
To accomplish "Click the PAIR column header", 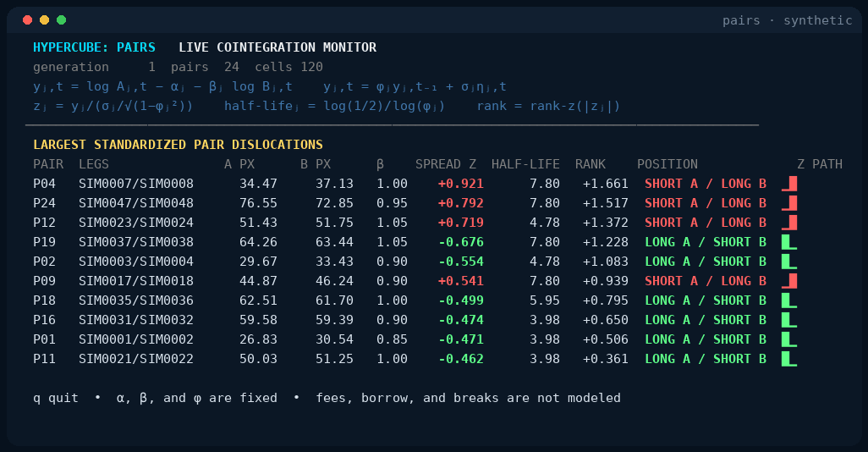I will pyautogui.click(x=48, y=164).
